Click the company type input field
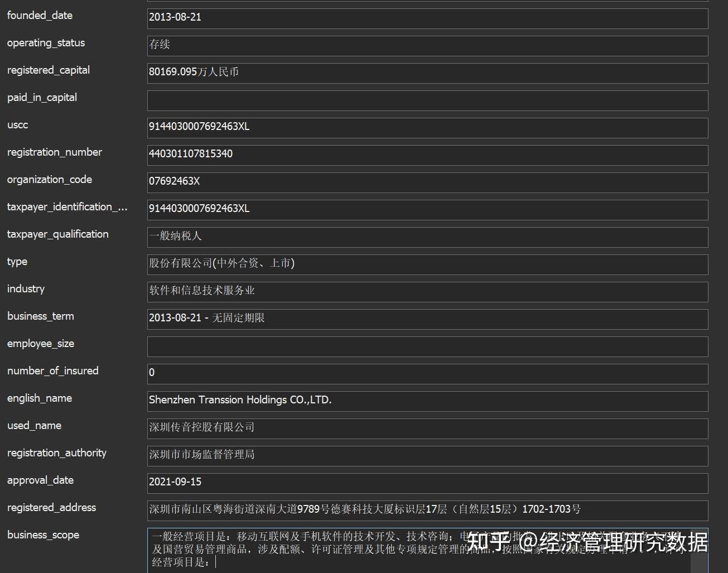The width and height of the screenshot is (728, 573). (x=427, y=264)
